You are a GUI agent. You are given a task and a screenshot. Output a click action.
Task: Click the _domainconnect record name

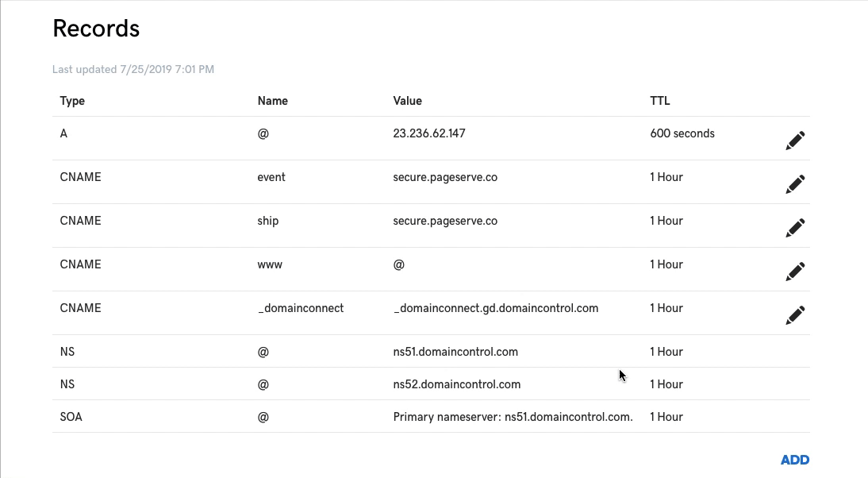[x=301, y=308]
